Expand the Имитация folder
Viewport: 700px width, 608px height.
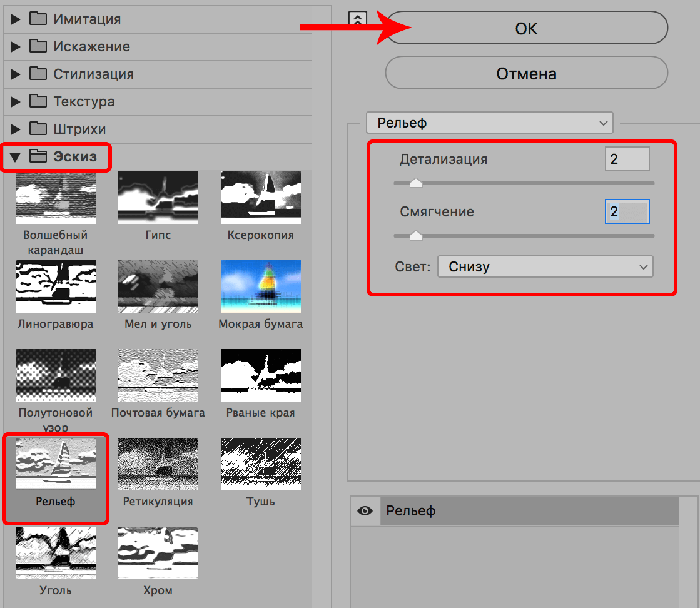point(16,19)
